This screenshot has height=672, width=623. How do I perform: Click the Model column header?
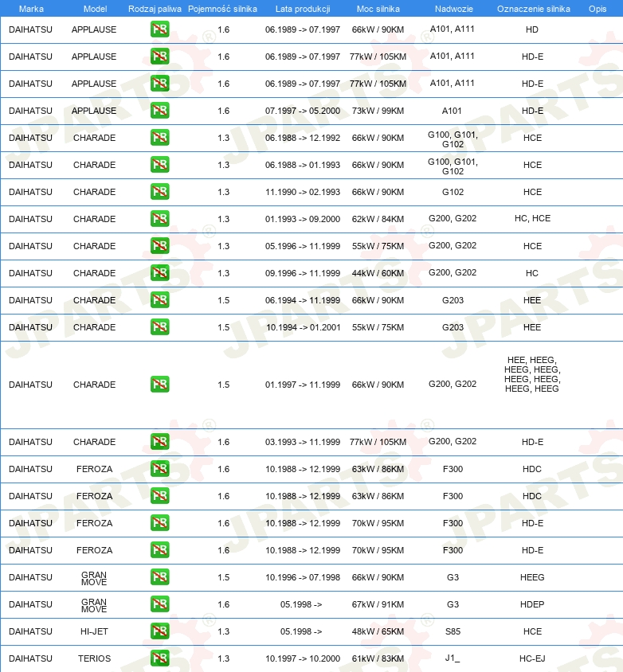[x=95, y=9]
